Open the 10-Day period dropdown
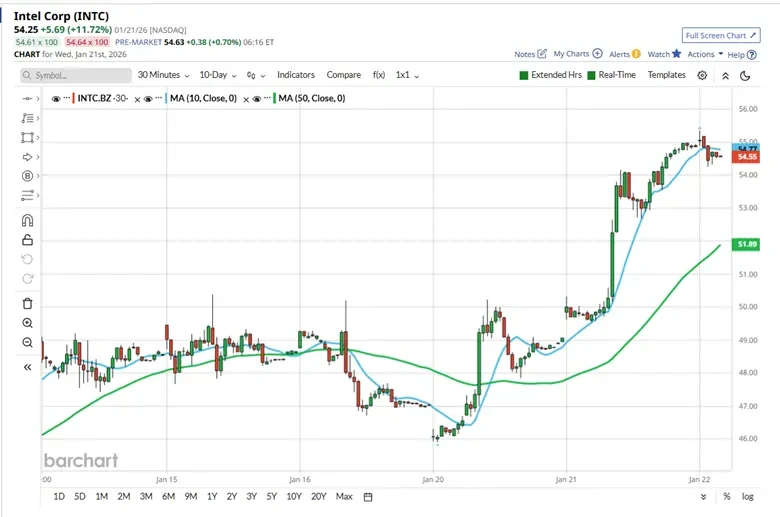780x517 pixels. coord(218,75)
